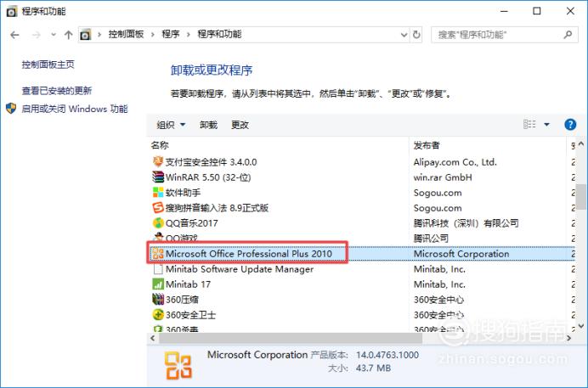The height and width of the screenshot is (388, 588).
Task: Open 启用或关闭 Windows 功能 link
Action: pyautogui.click(x=75, y=109)
